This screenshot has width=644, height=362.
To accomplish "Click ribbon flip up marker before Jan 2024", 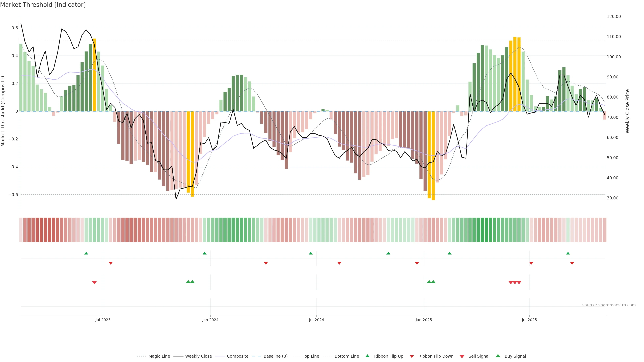I will click(x=204, y=253).
